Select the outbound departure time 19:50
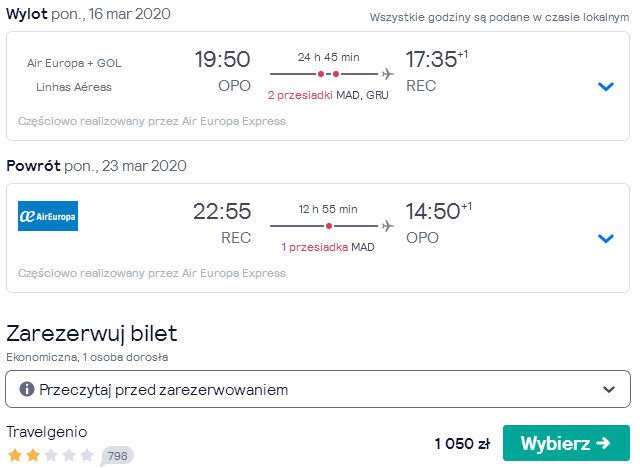 pyautogui.click(x=222, y=59)
